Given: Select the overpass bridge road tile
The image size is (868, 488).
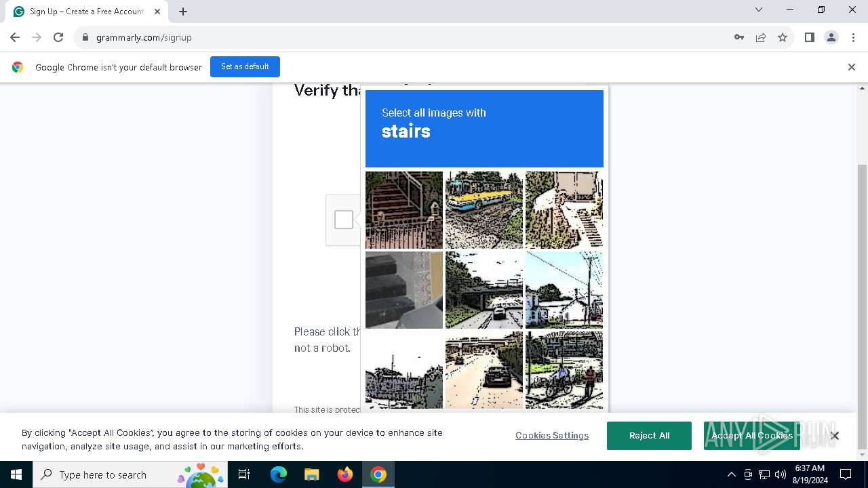Looking at the screenshot, I should tap(484, 290).
